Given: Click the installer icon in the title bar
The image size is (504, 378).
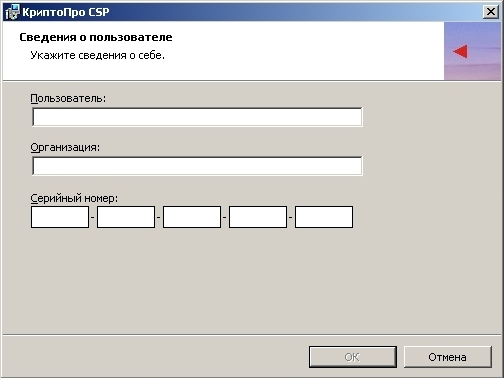Looking at the screenshot, I should tap(13, 12).
